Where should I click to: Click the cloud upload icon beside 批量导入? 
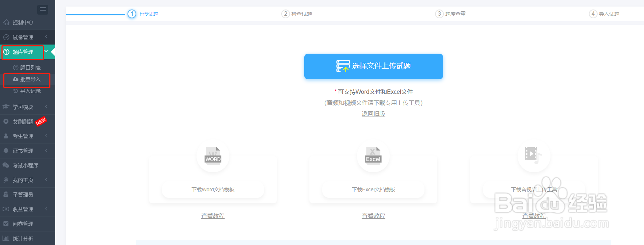point(16,79)
